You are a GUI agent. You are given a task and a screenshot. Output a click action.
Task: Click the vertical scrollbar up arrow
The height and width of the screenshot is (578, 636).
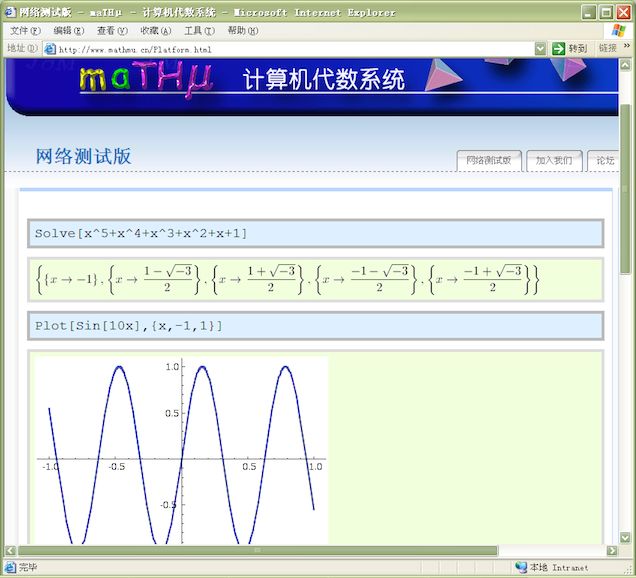click(625, 64)
